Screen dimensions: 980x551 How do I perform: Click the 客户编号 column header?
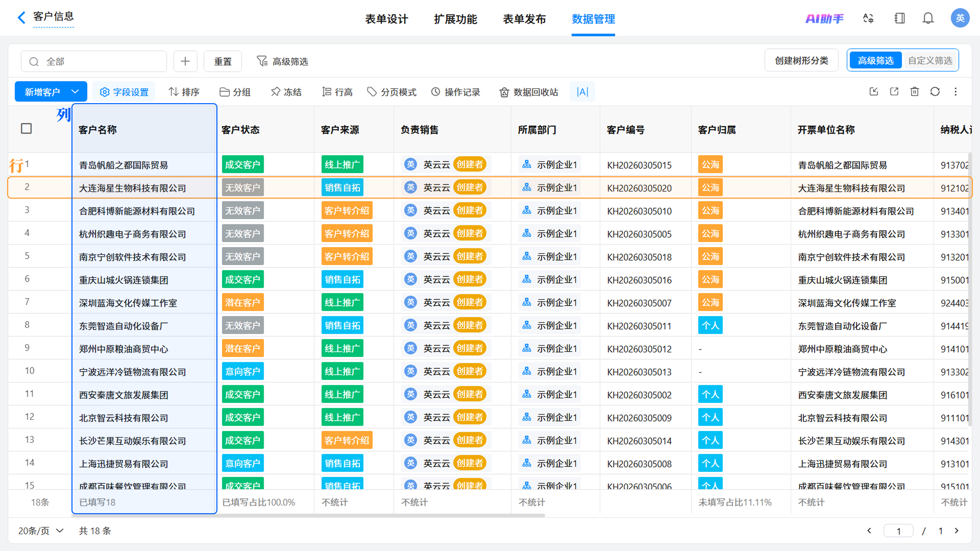(626, 130)
